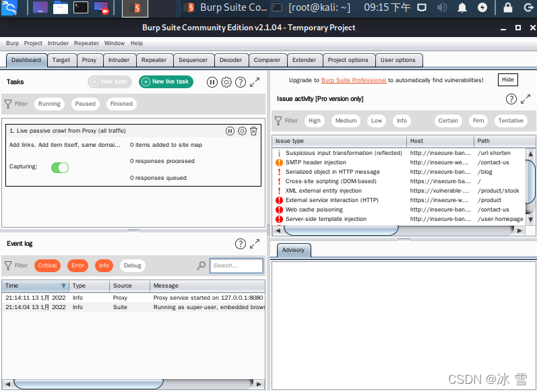
Task: Click the issue list vertical scrollbar thumb
Action: coord(530,183)
